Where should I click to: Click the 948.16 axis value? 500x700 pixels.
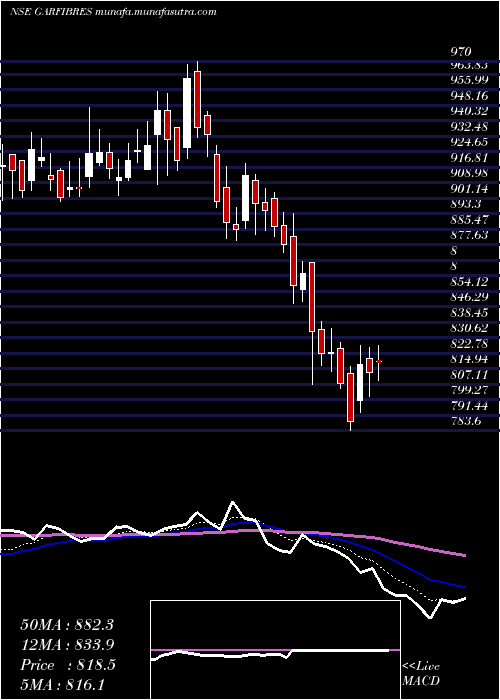pos(469,96)
